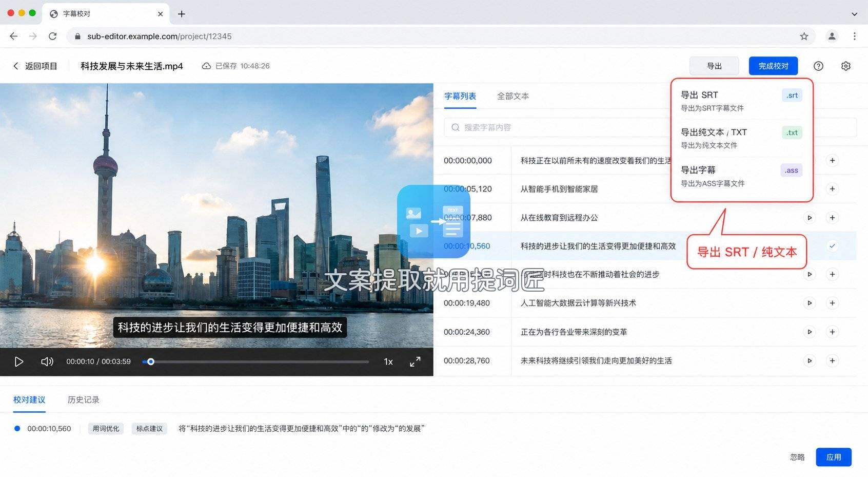Choose 导出 SRT export option
Image resolution: width=868 pixels, height=477 pixels.
[x=741, y=101]
